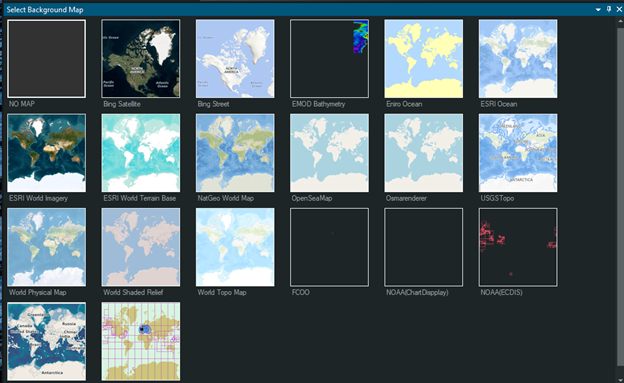Select the Osmarenderer map thumbnail
Viewport: 624px width, 383px height.
pyautogui.click(x=423, y=153)
